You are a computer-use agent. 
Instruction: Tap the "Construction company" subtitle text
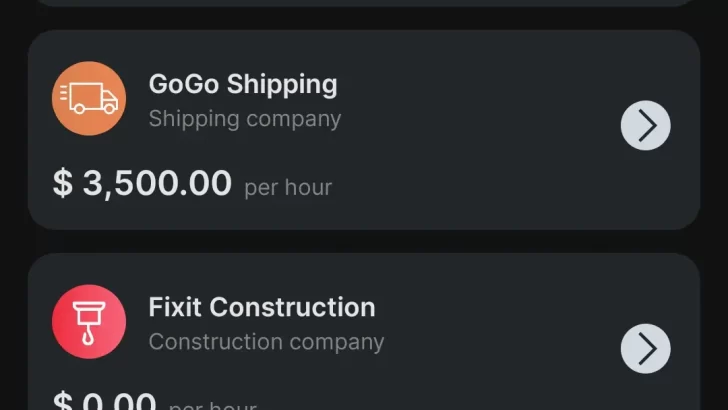266,342
